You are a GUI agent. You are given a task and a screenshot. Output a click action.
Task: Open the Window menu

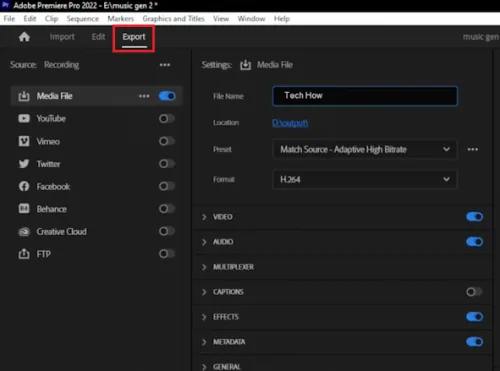pyautogui.click(x=251, y=19)
